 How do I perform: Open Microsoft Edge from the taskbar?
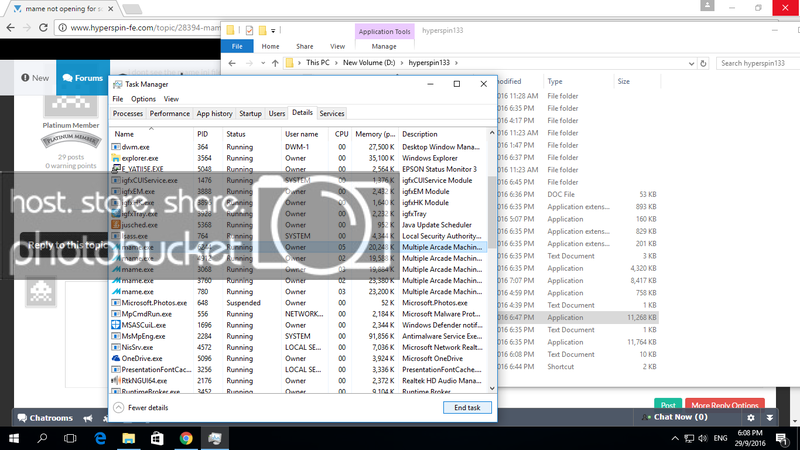101,438
